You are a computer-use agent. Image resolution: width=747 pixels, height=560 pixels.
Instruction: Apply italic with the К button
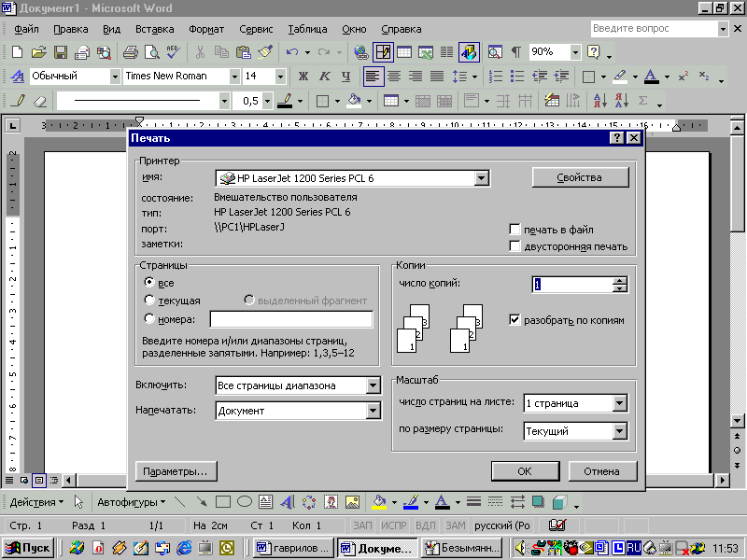pos(324,77)
